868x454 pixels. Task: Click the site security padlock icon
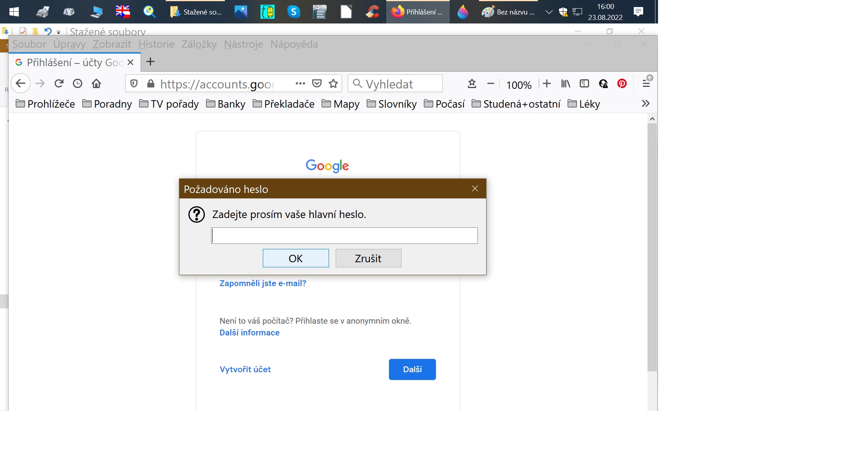click(150, 83)
